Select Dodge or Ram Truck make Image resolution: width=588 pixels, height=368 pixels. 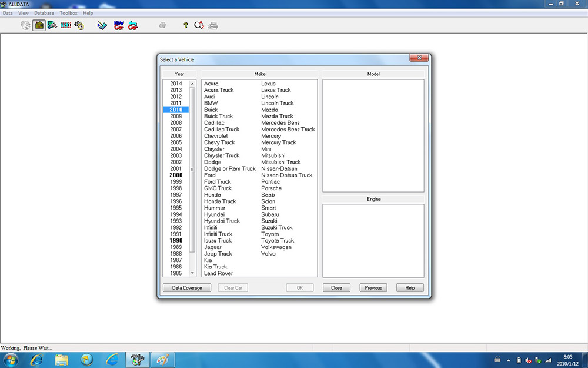(229, 168)
